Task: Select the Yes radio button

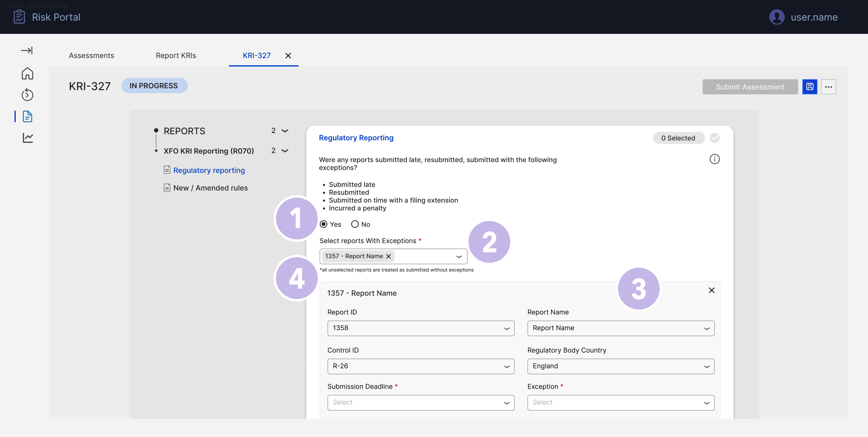Action: click(x=323, y=224)
